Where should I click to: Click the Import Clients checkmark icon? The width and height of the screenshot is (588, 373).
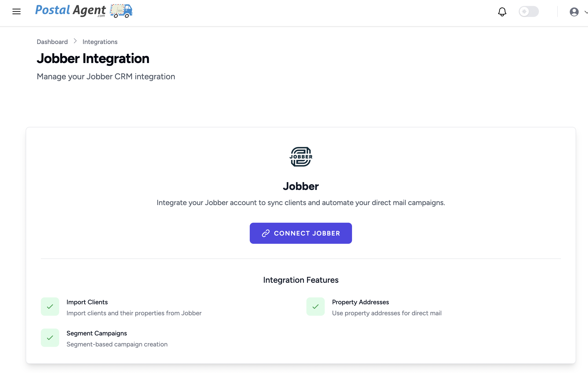[50, 306]
